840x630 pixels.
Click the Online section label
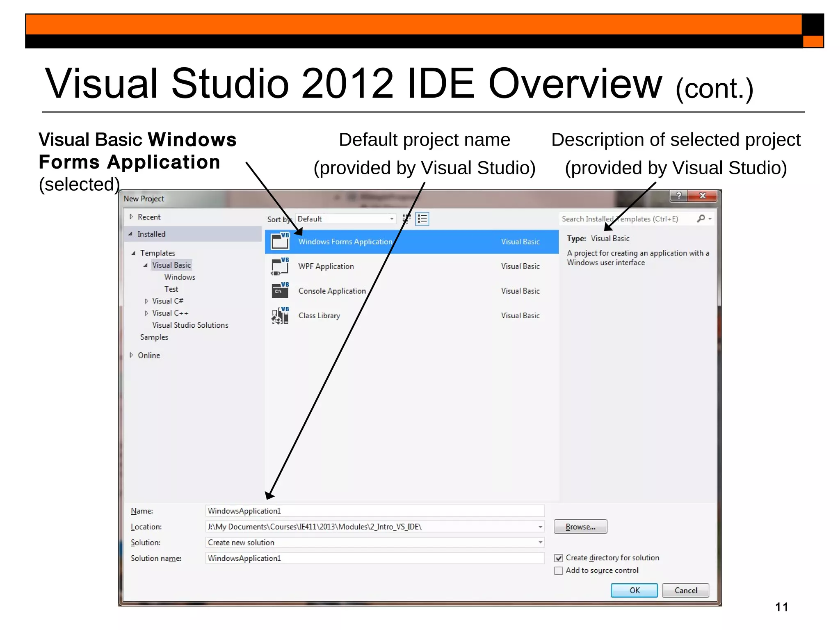coord(149,355)
